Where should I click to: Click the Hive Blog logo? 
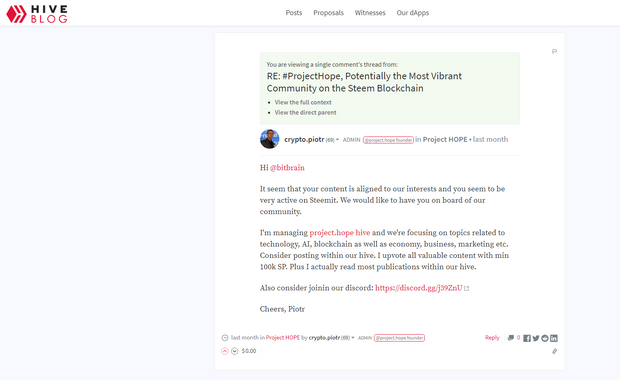[x=37, y=14]
